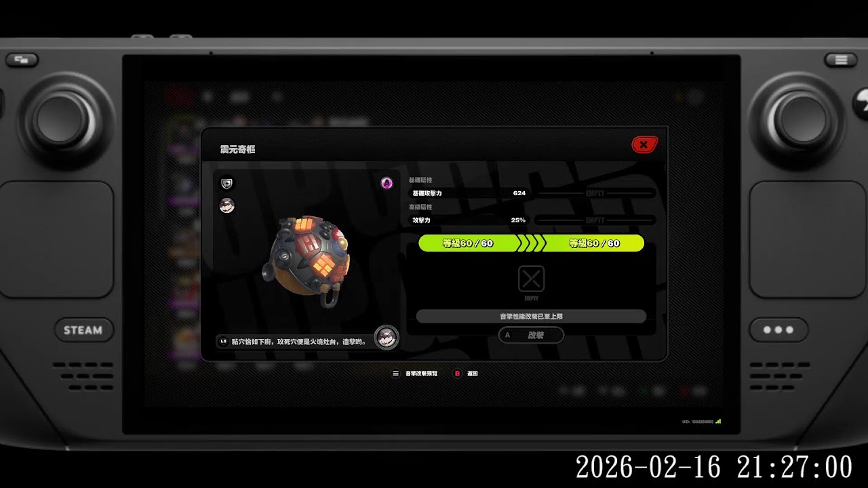Click the three-dots quick access button
Image resolution: width=868 pixels, height=488 pixels.
point(778,330)
